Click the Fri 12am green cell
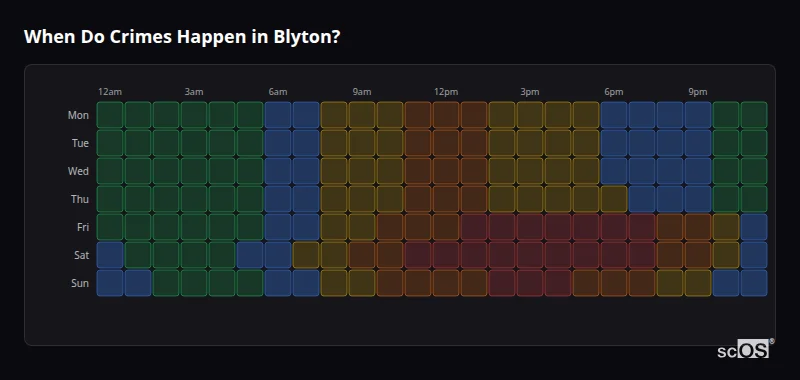Screen dimensions: 800x380 [110, 227]
